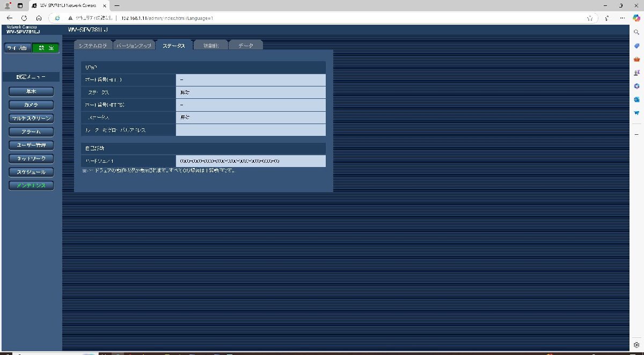Go back using the browser back arrow
644x355 pixels.
9,18
